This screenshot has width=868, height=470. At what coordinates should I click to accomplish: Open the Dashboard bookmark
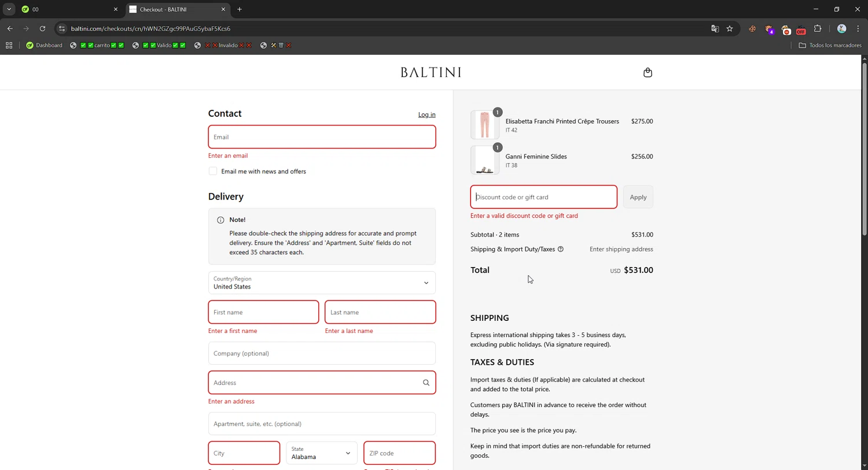click(44, 45)
